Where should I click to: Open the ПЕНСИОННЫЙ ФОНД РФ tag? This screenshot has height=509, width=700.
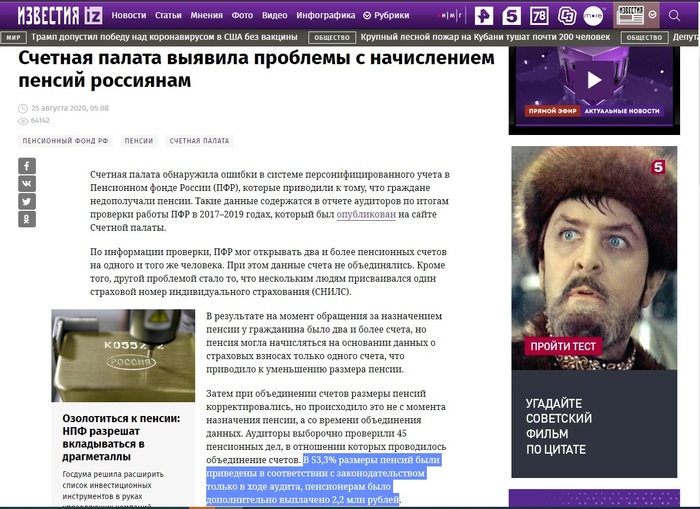coord(65,141)
